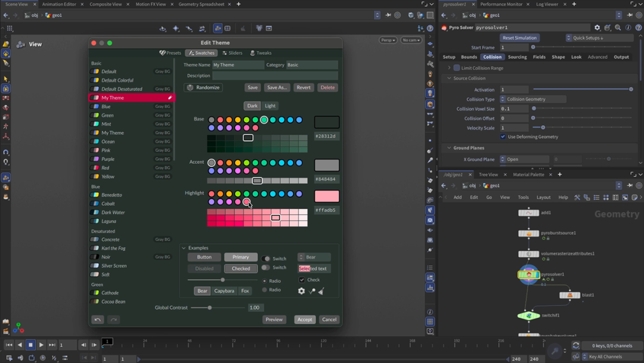The height and width of the screenshot is (363, 644).
Task: Click the pyrosolver1 node icon
Action: 528,274
